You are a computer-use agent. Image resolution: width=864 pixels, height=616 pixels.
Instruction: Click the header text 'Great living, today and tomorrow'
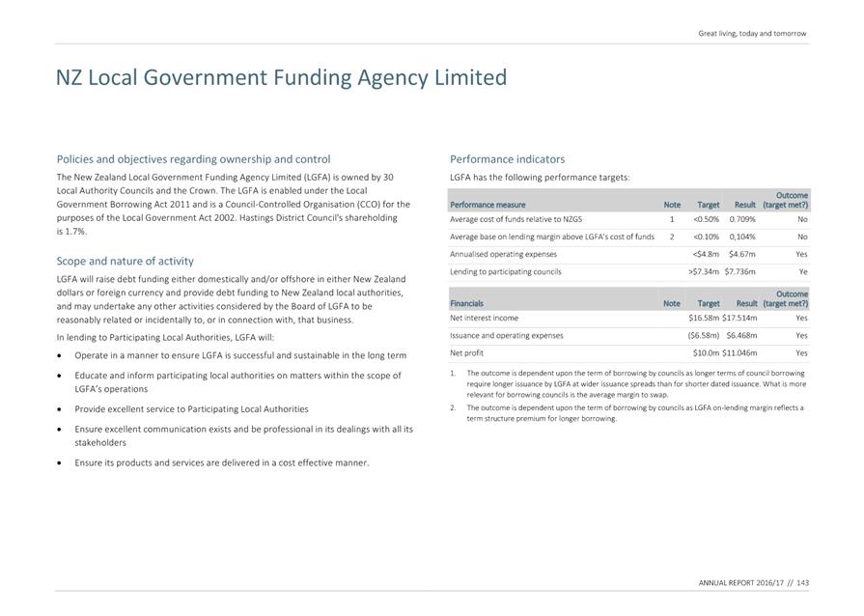[x=752, y=34]
